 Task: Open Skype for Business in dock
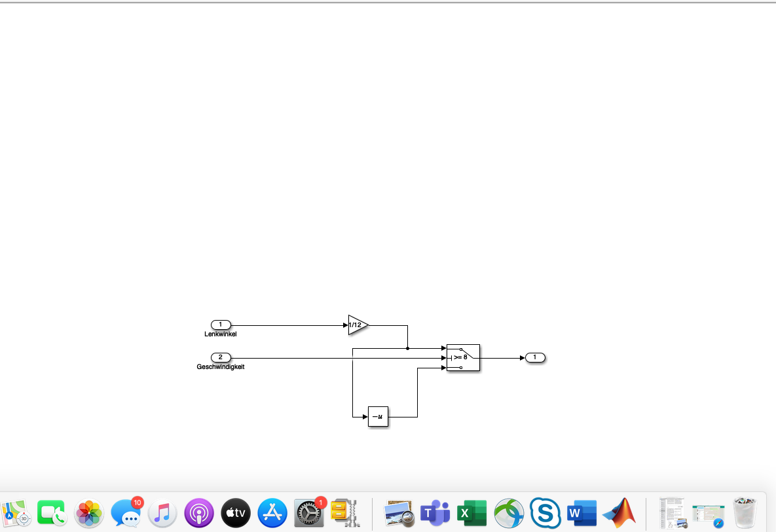click(545, 513)
